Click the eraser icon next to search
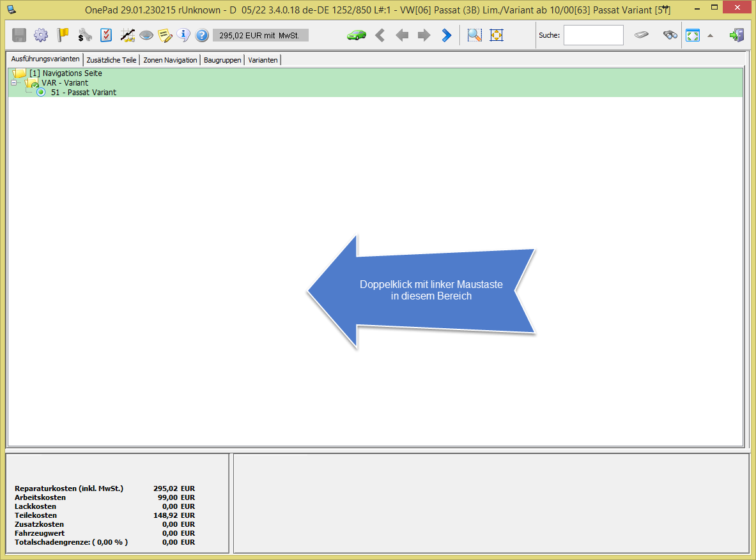The image size is (756, 560). click(x=641, y=34)
